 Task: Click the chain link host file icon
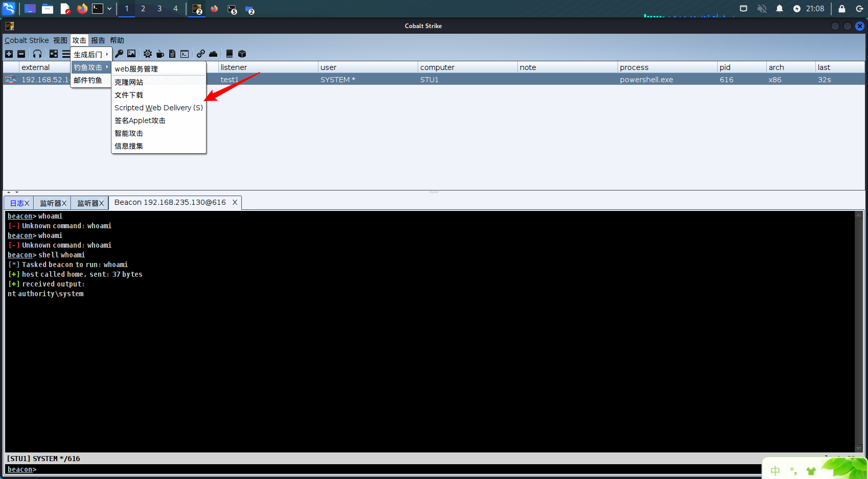tap(201, 54)
